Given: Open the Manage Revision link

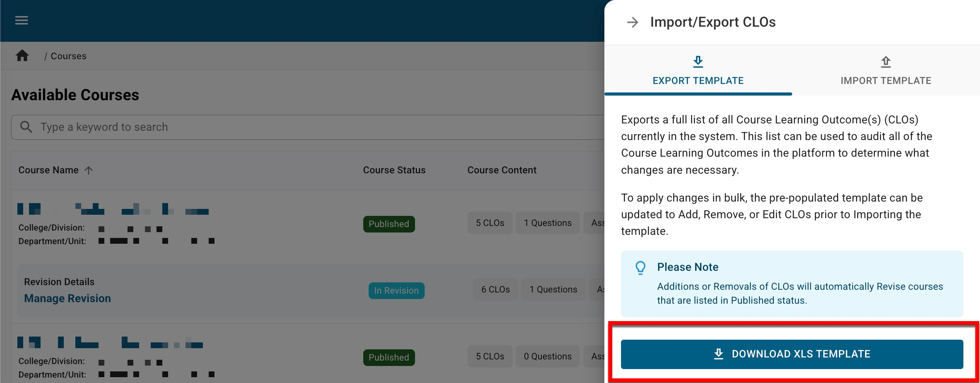Looking at the screenshot, I should (x=67, y=298).
